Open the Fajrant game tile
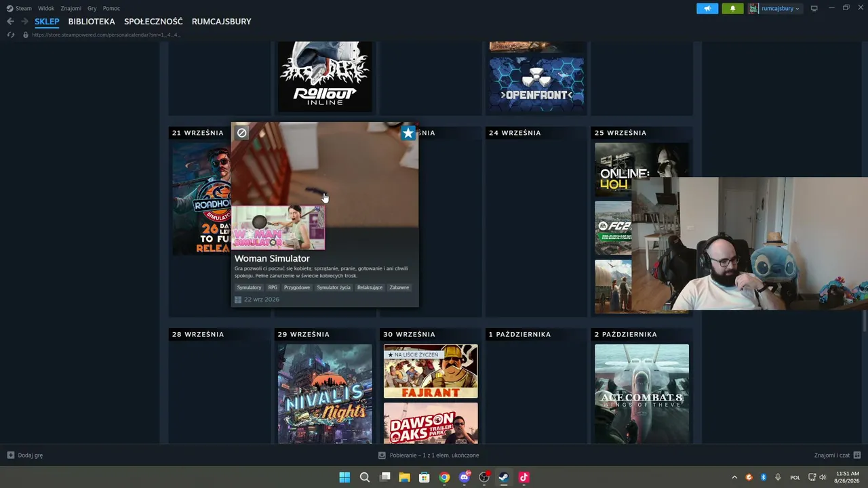This screenshot has width=868, height=488. click(431, 371)
